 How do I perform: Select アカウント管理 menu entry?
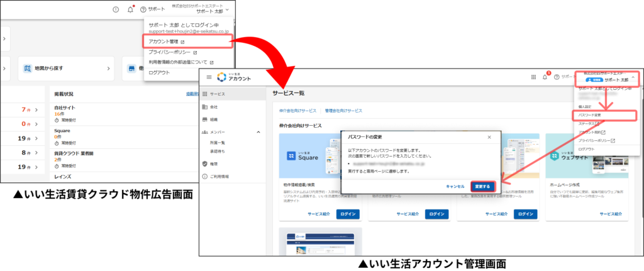click(x=189, y=41)
